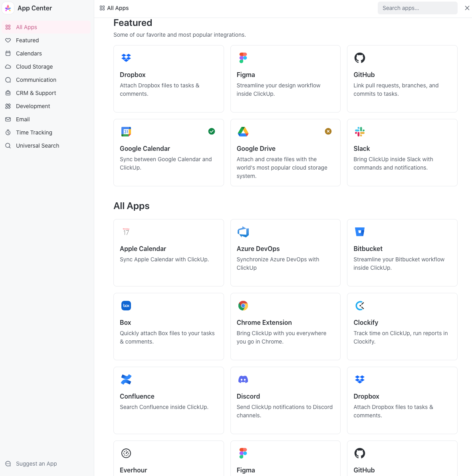Select All Apps in the sidebar
The width and height of the screenshot is (472, 476).
46,27
